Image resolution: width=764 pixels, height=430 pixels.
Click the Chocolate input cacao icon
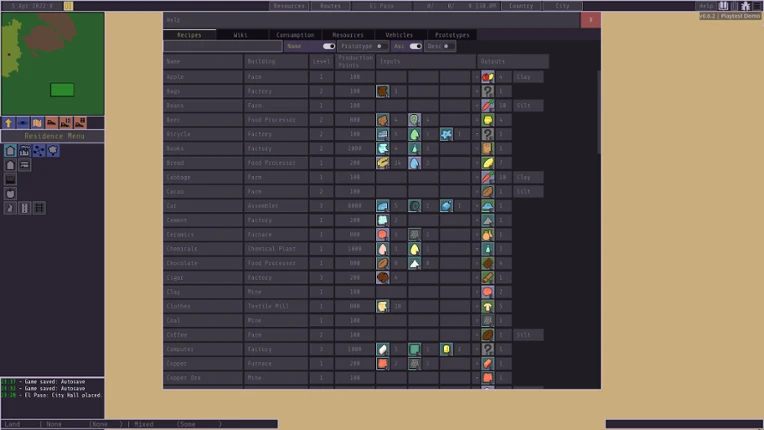[x=382, y=263]
